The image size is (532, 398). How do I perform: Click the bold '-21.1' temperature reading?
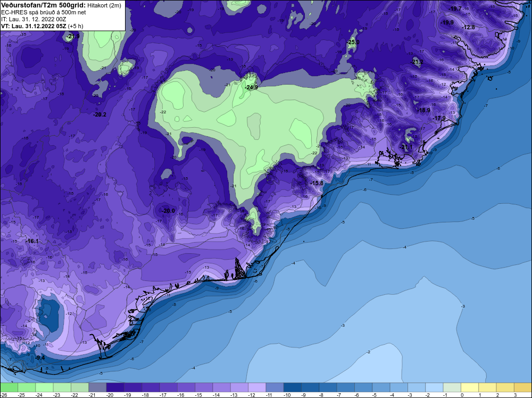click(x=406, y=147)
